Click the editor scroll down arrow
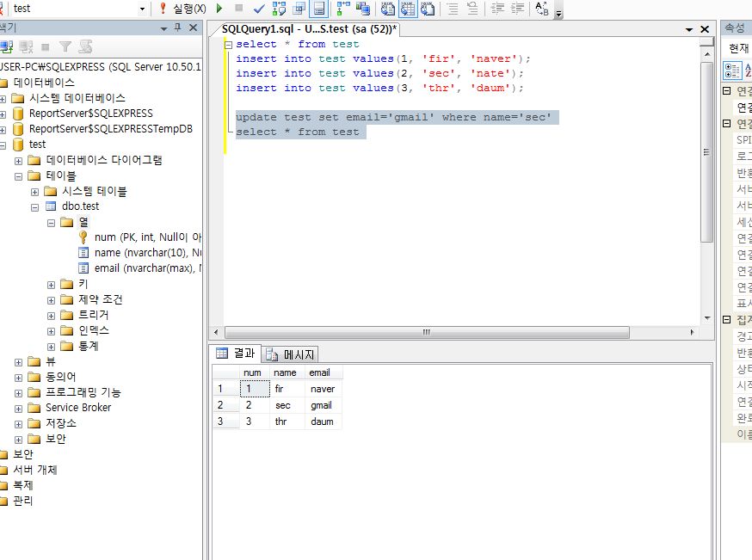 [x=707, y=318]
